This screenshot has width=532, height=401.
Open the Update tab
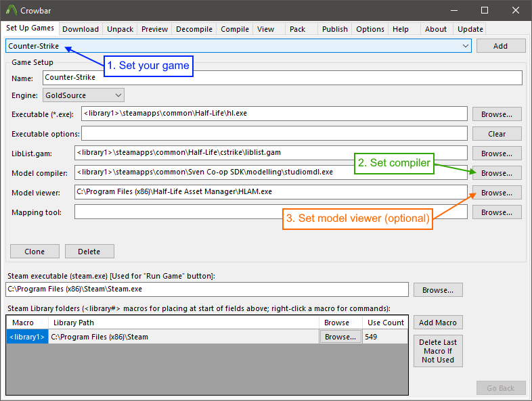coord(470,29)
